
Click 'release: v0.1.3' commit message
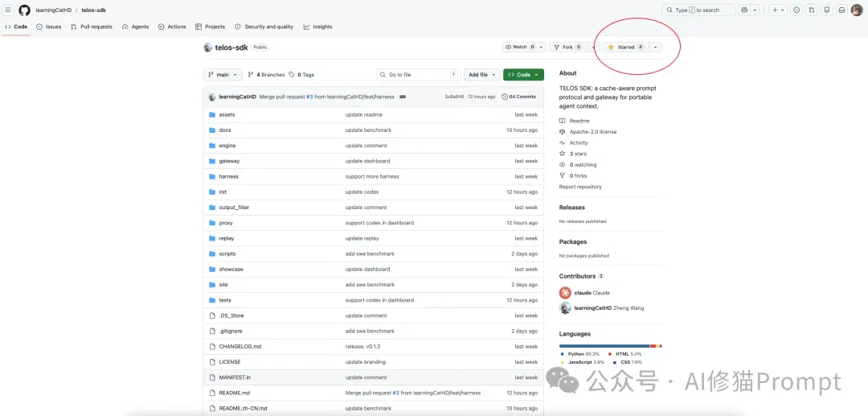pyautogui.click(x=362, y=346)
